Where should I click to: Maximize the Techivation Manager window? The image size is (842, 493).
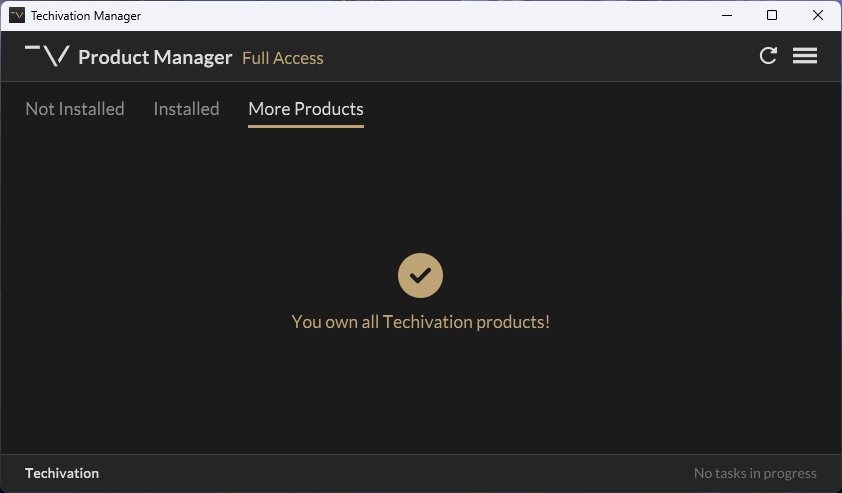pos(772,15)
